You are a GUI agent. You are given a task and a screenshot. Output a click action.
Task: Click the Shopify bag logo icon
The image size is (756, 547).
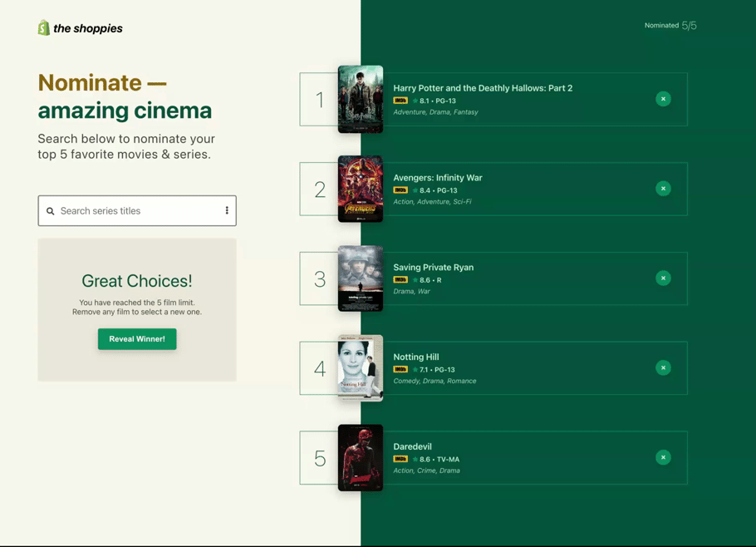point(44,28)
